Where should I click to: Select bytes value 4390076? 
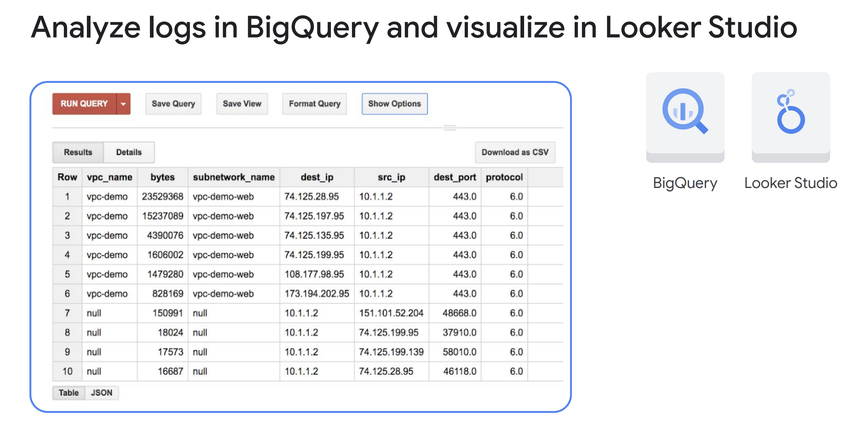[x=165, y=236]
